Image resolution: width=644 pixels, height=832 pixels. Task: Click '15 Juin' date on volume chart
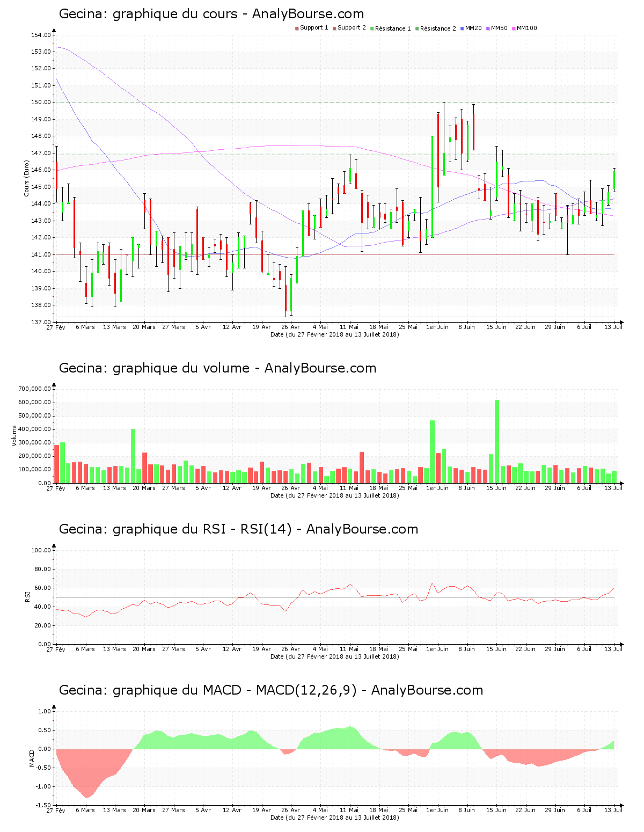(x=496, y=488)
